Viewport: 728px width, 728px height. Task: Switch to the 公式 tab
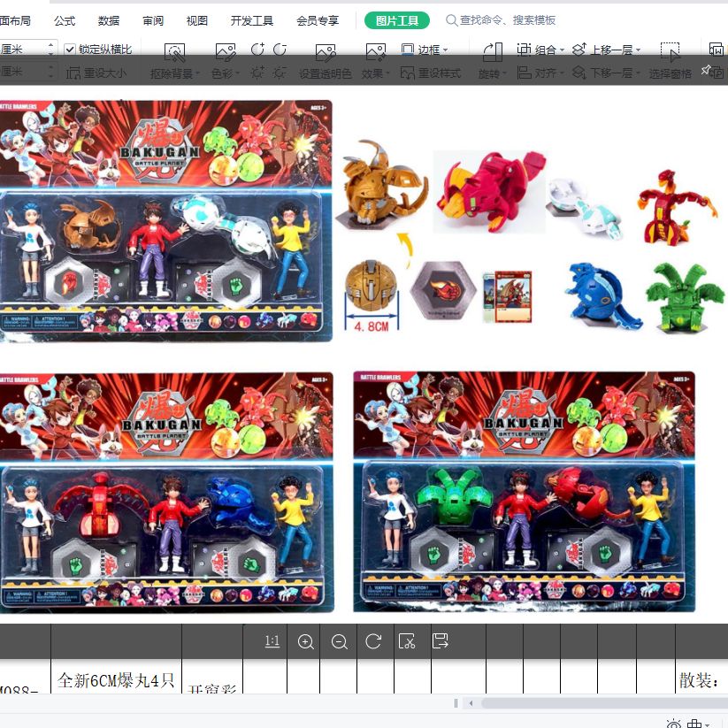coord(64,20)
